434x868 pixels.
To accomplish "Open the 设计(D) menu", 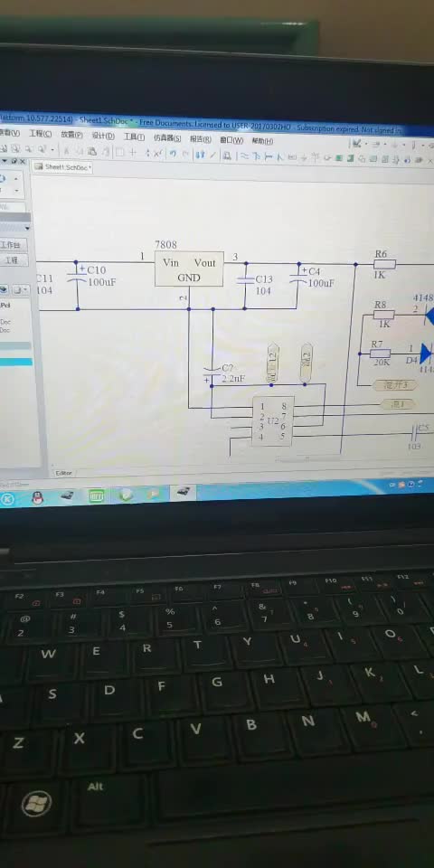I will coord(103,136).
